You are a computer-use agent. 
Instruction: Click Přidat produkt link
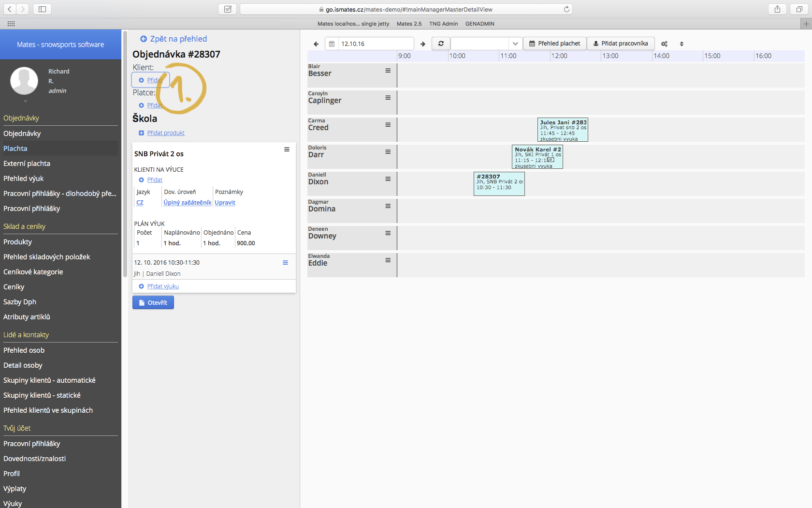pos(166,133)
